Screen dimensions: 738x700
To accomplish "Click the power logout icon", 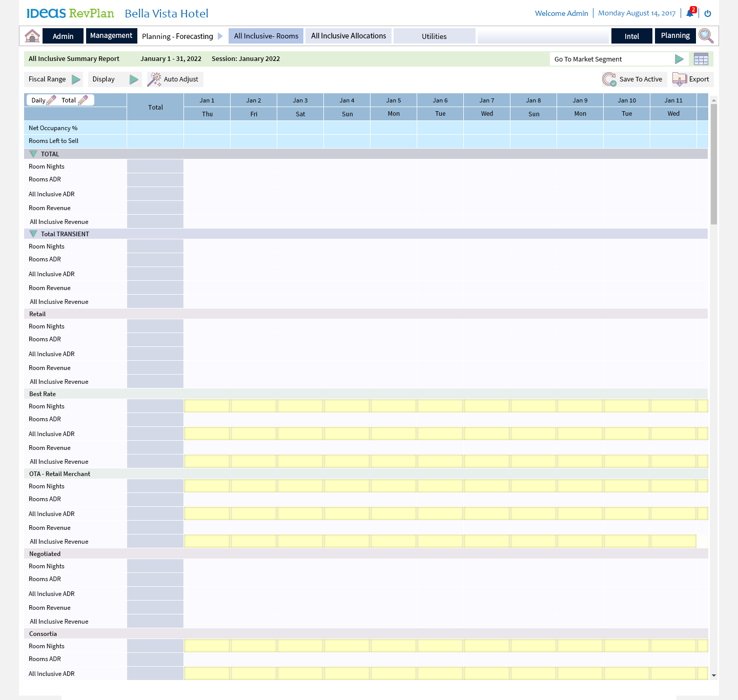I will [x=708, y=13].
